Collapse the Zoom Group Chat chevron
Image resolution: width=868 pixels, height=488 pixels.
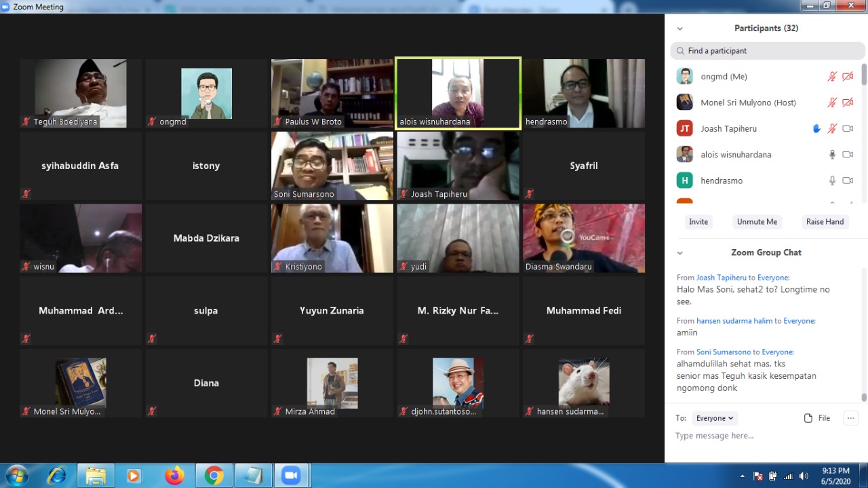[680, 252]
